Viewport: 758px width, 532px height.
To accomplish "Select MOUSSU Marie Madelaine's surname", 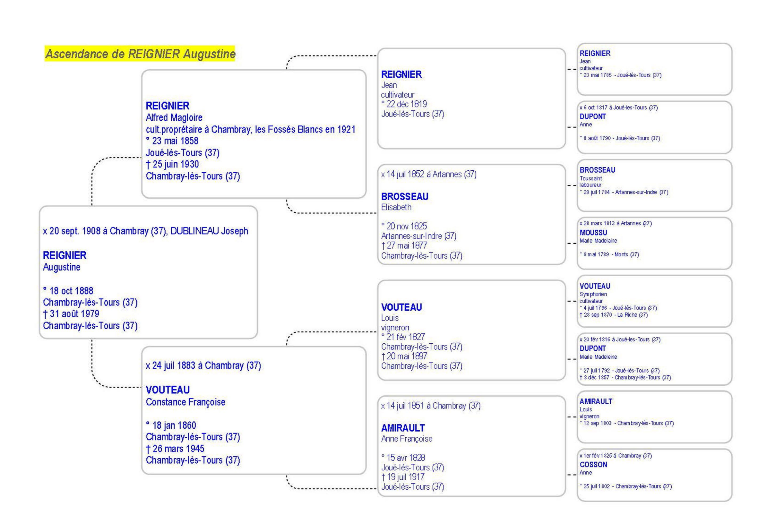I will point(593,232).
